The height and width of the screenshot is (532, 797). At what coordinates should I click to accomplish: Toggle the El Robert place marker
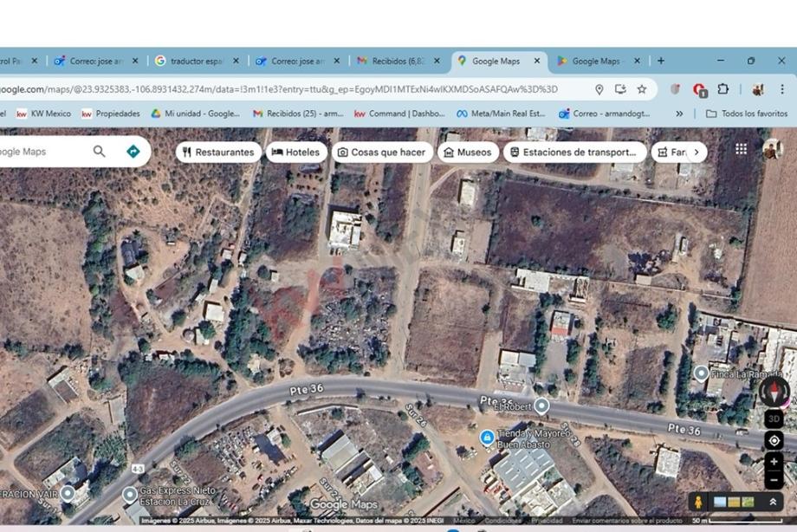click(x=542, y=404)
